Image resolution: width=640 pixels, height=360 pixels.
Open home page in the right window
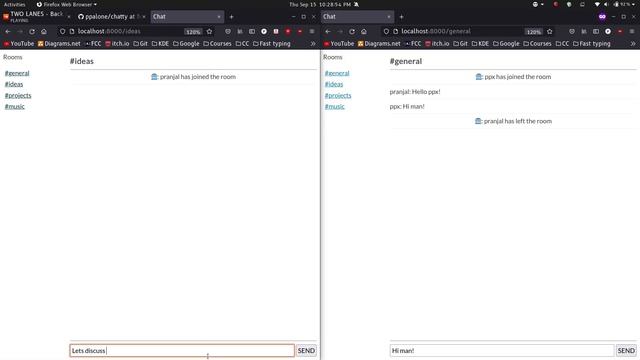pyautogui.click(x=364, y=31)
